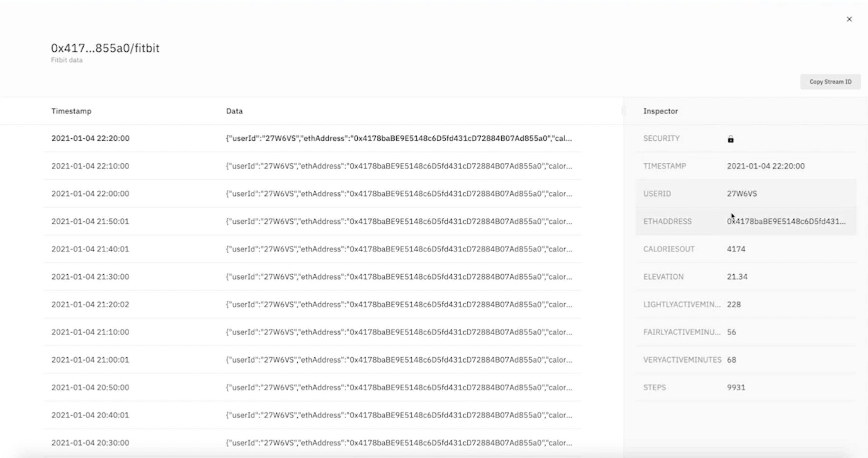Click the USERID value 27W6VS in Inspector
Viewport: 868px width, 458px height.
click(742, 194)
